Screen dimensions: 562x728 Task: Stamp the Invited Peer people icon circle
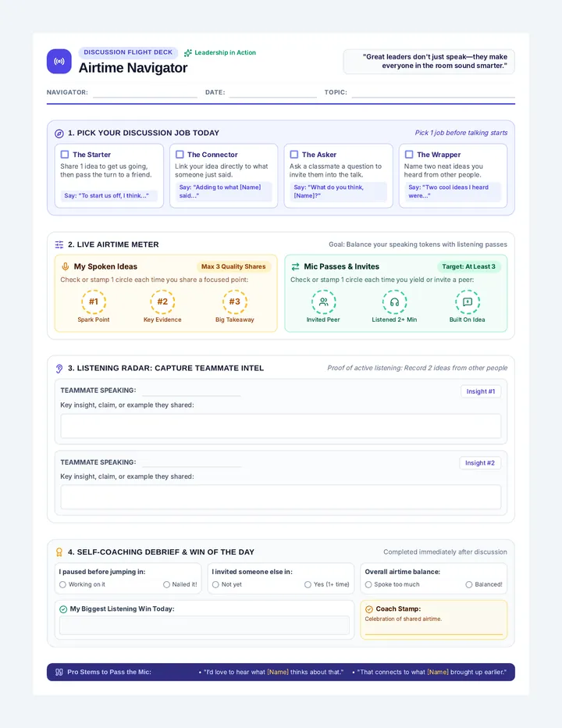tap(323, 302)
